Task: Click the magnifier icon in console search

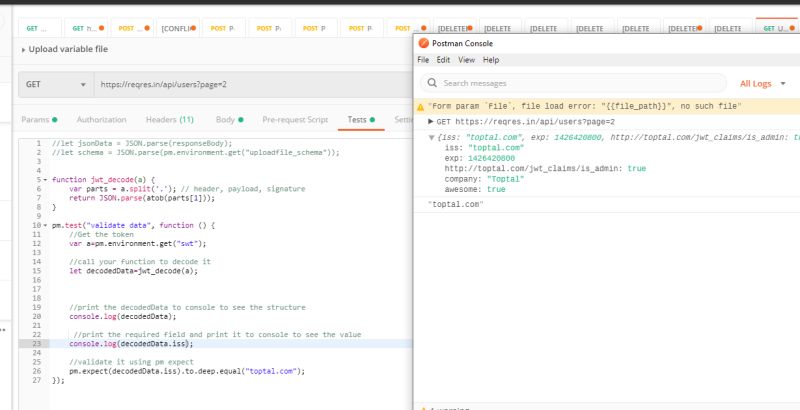Action: point(432,83)
